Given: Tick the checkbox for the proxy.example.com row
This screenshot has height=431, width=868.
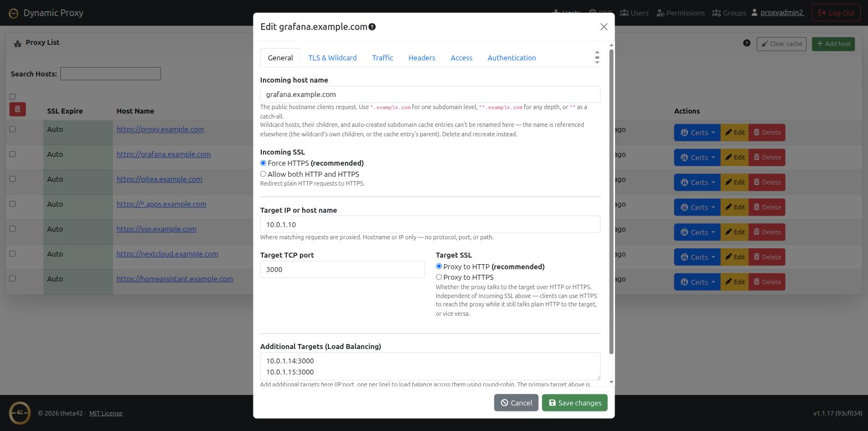Looking at the screenshot, I should [x=12, y=129].
